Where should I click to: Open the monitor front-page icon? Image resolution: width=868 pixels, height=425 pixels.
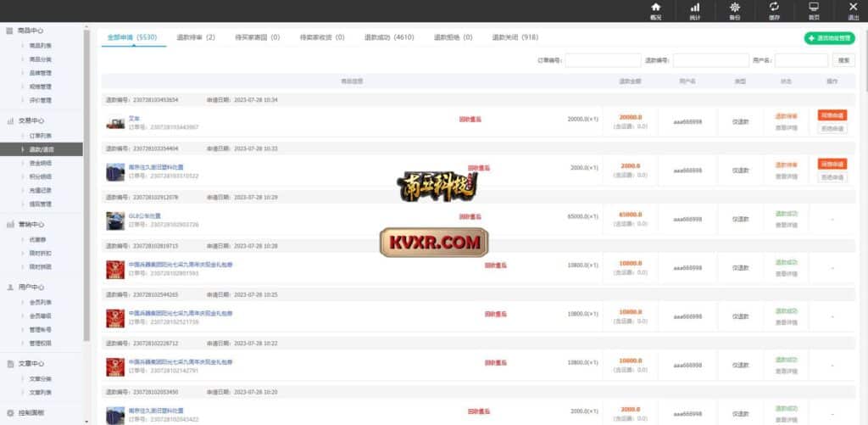coord(814,7)
